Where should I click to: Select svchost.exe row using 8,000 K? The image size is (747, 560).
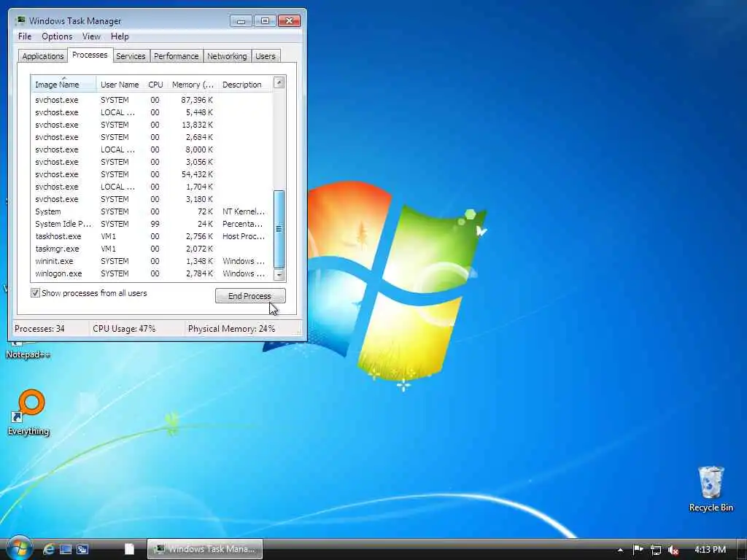coord(152,149)
